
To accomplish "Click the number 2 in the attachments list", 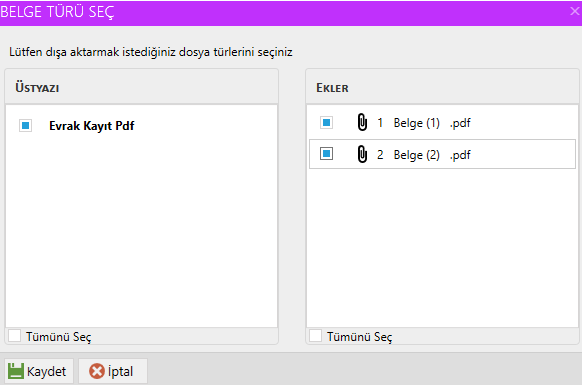I will pyautogui.click(x=380, y=154).
